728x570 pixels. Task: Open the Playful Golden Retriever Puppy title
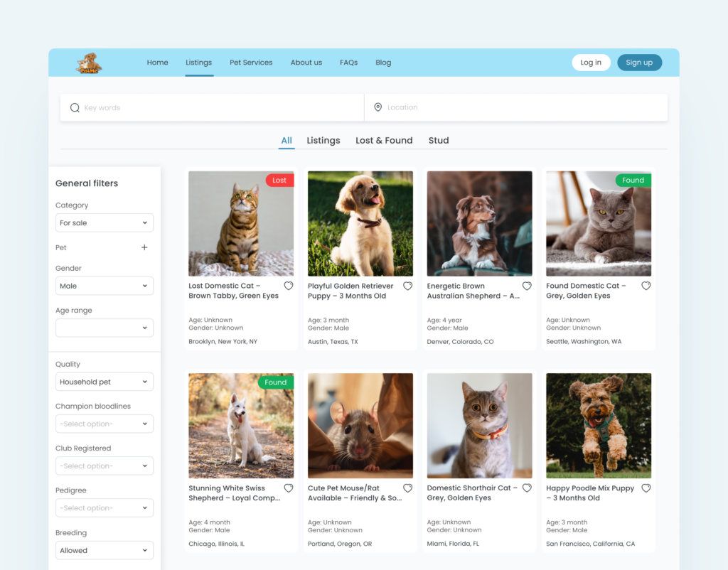pos(350,291)
